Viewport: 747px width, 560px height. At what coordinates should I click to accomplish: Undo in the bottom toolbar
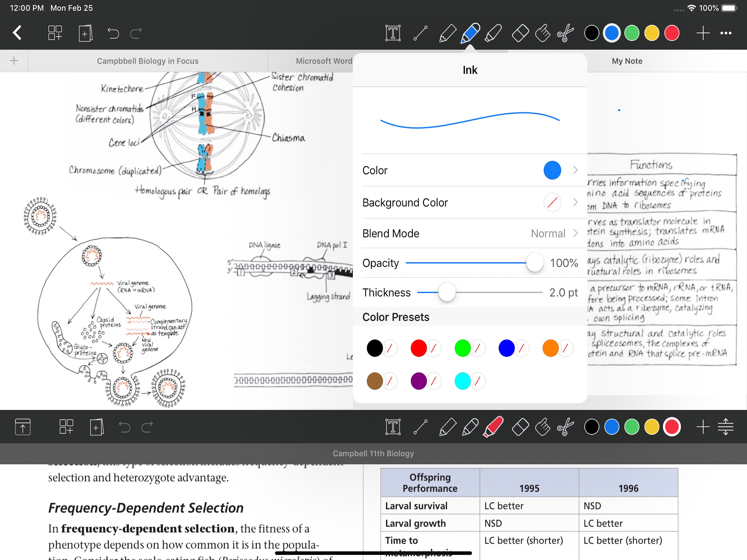tap(124, 427)
